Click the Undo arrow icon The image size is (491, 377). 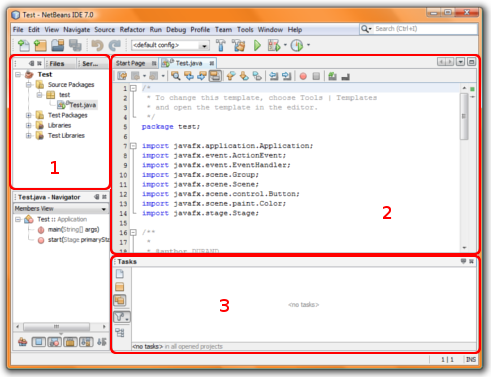[97, 45]
